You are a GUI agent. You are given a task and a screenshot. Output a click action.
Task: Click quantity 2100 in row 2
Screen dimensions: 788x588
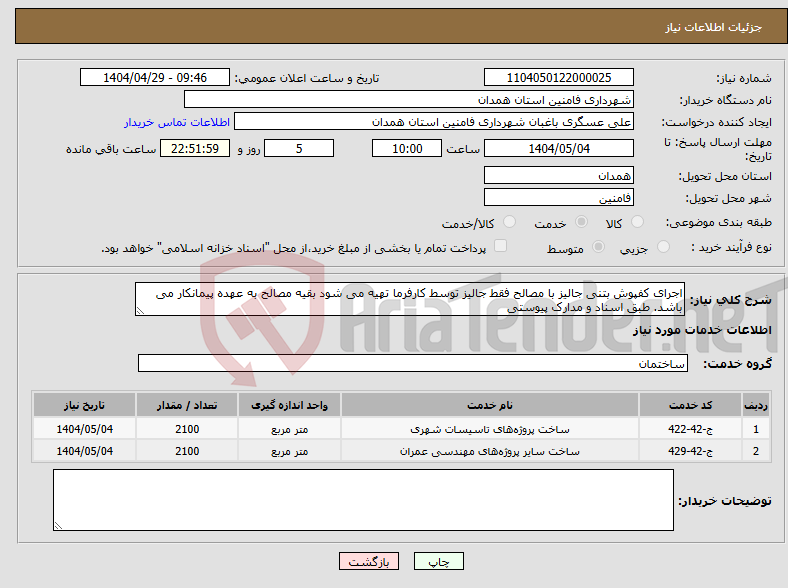(187, 451)
